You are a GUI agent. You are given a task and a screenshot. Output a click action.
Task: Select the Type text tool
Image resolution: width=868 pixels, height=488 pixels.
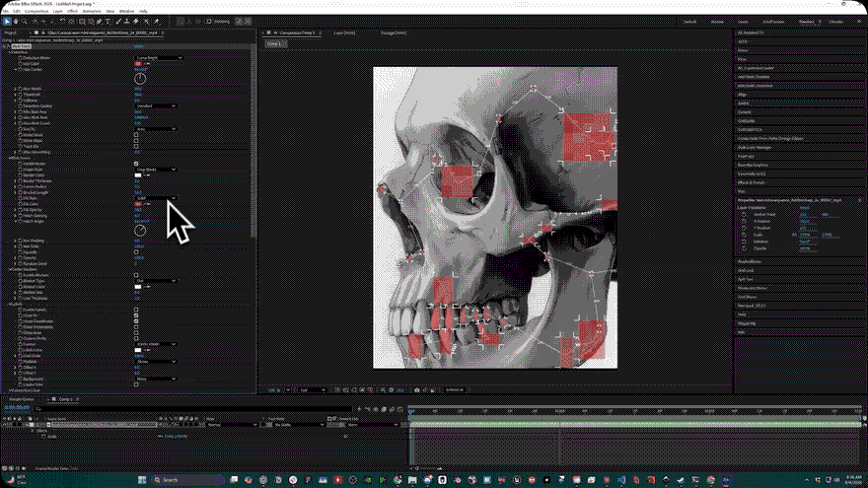tap(108, 22)
